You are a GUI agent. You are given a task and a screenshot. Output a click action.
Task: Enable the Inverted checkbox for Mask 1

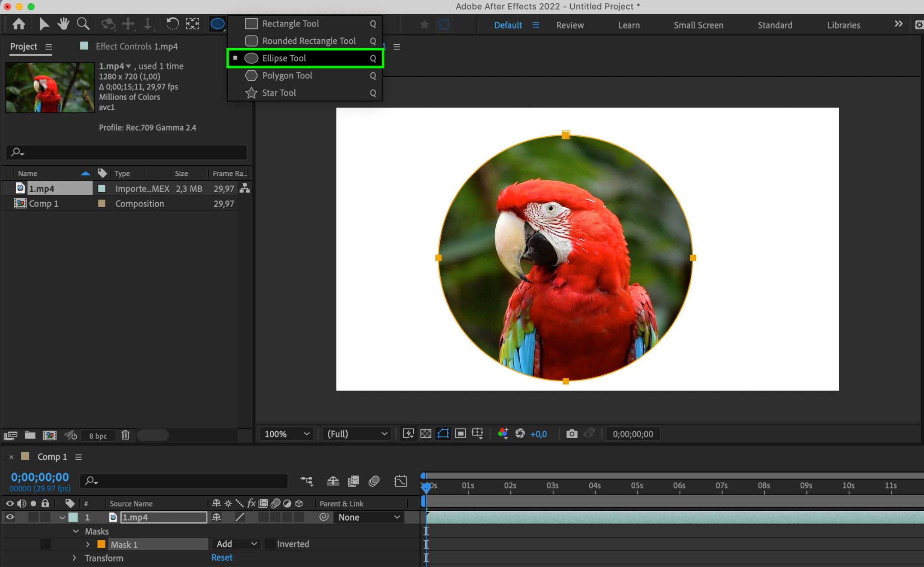click(270, 544)
